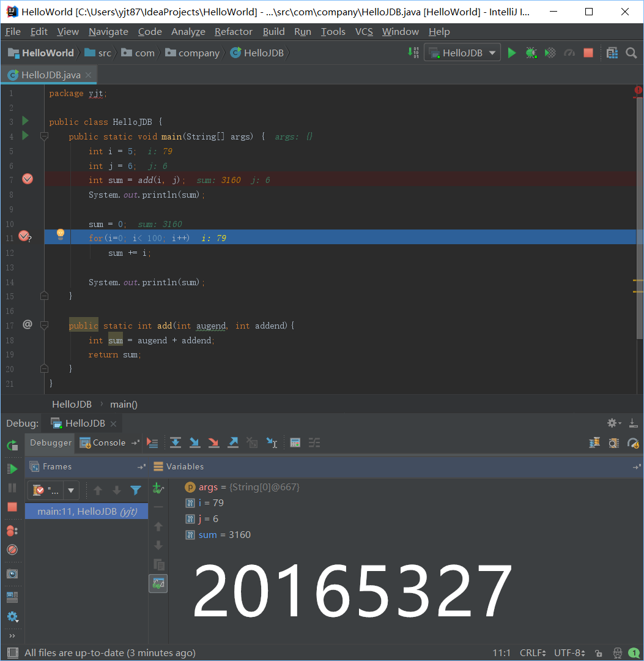Open Project Structure dialog icon
The width and height of the screenshot is (644, 661).
(612, 53)
